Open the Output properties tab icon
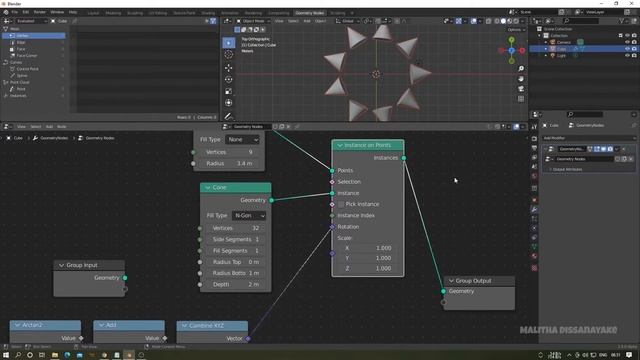The width and height of the screenshot is (640, 360). point(534,148)
